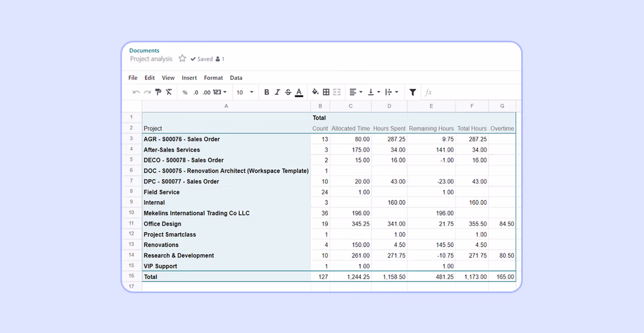Screen dimensions: 644x333
Task: Click the Remaining Hours header cell
Action: pos(431,128)
